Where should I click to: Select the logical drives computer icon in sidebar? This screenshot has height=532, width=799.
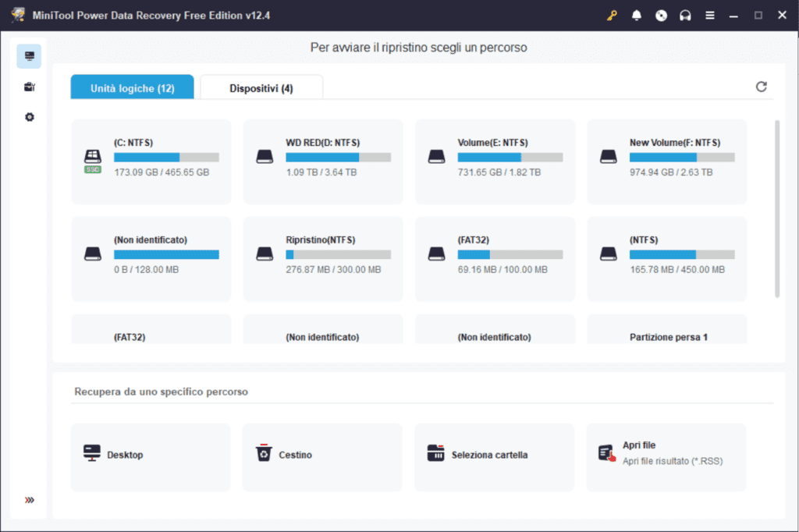tap(29, 55)
